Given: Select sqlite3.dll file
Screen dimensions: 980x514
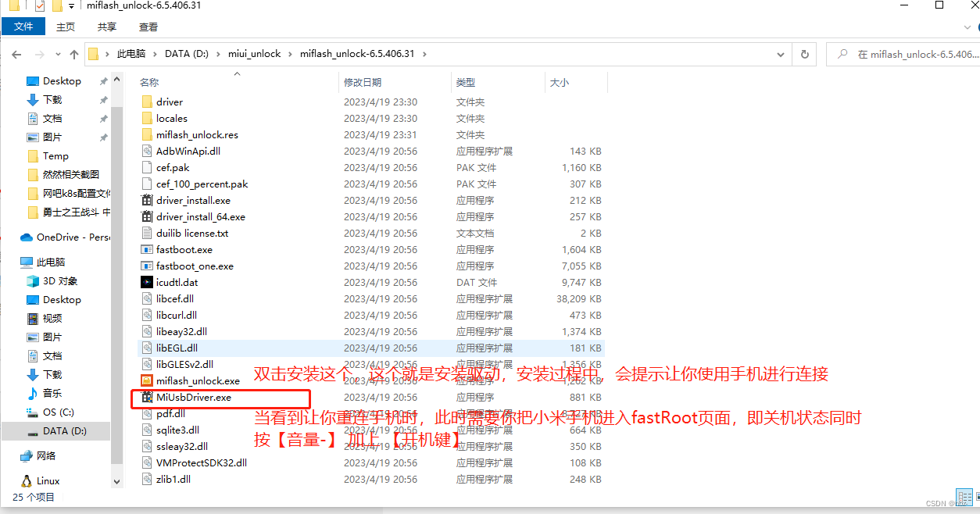Looking at the screenshot, I should tap(177, 430).
